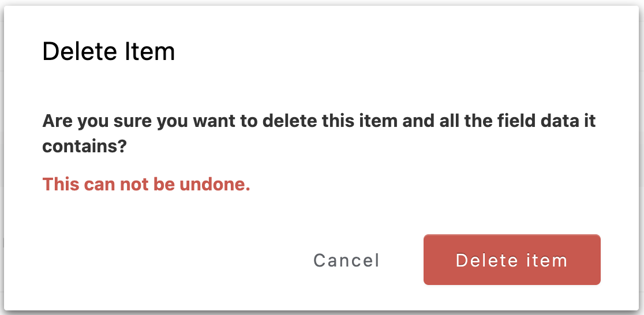Viewport: 644px width, 315px height.
Task: Select the Delete Item dialog title
Action: (108, 52)
